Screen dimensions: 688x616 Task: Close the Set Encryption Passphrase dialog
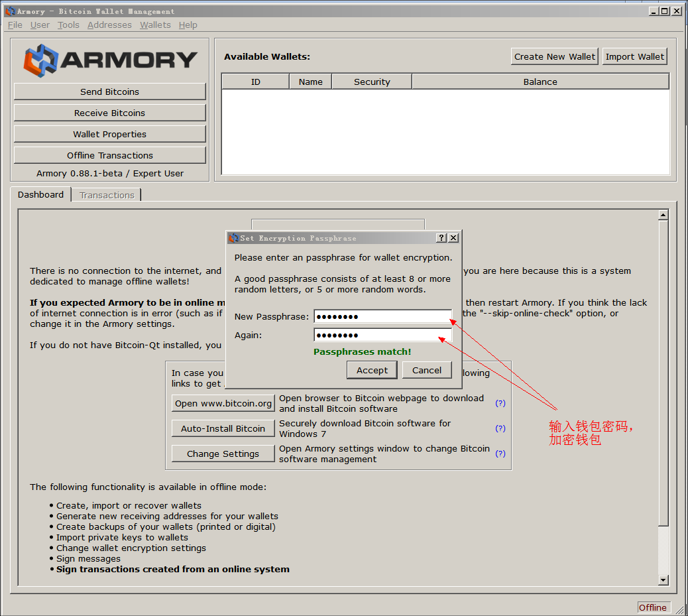click(453, 238)
